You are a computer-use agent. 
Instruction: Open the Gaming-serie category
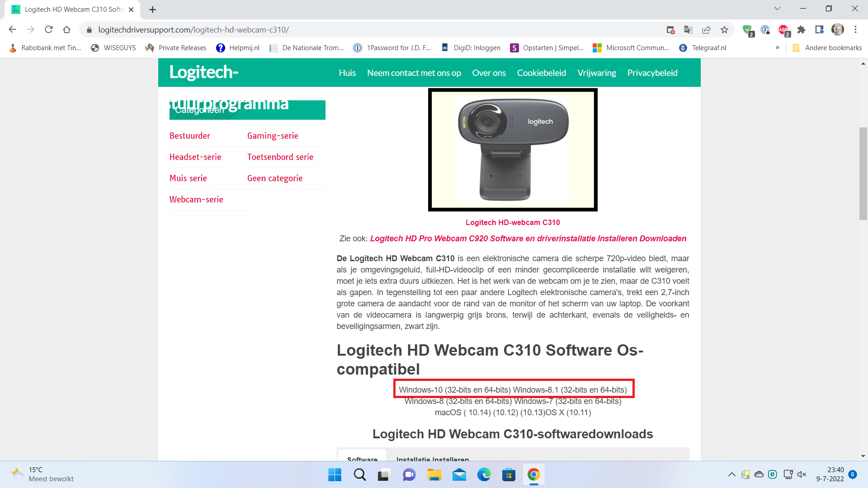[x=273, y=136]
